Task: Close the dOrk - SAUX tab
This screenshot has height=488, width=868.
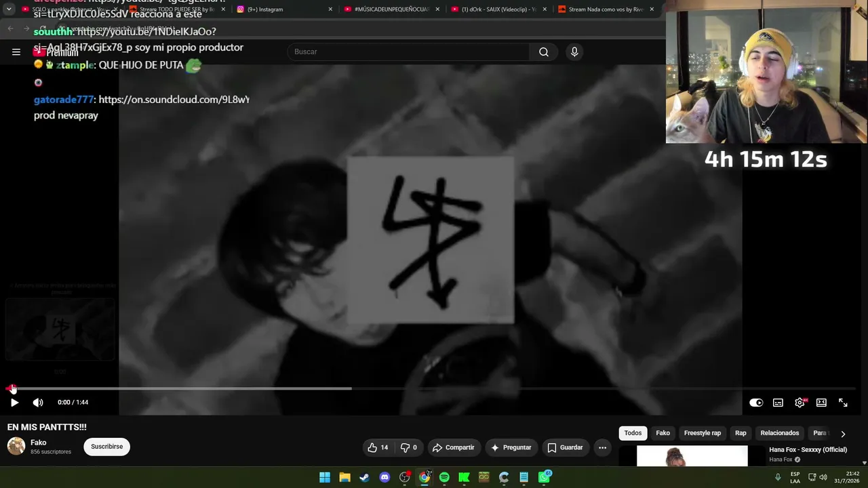Action: (x=545, y=9)
